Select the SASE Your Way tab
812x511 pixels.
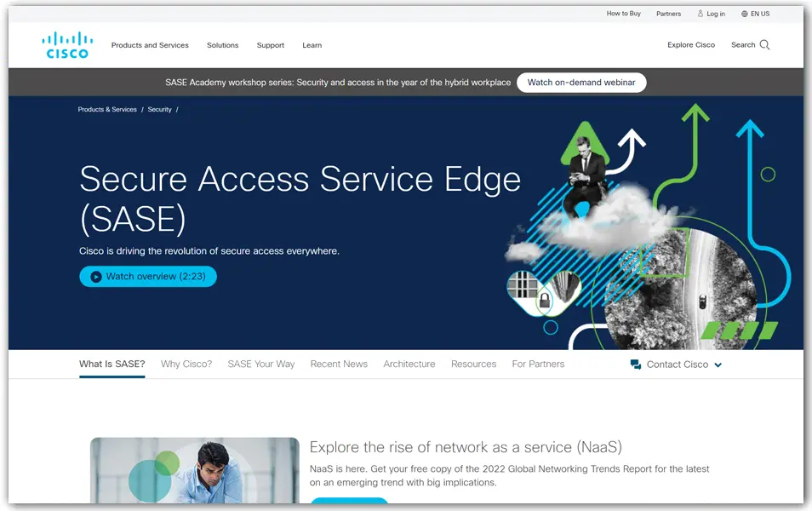coord(261,364)
